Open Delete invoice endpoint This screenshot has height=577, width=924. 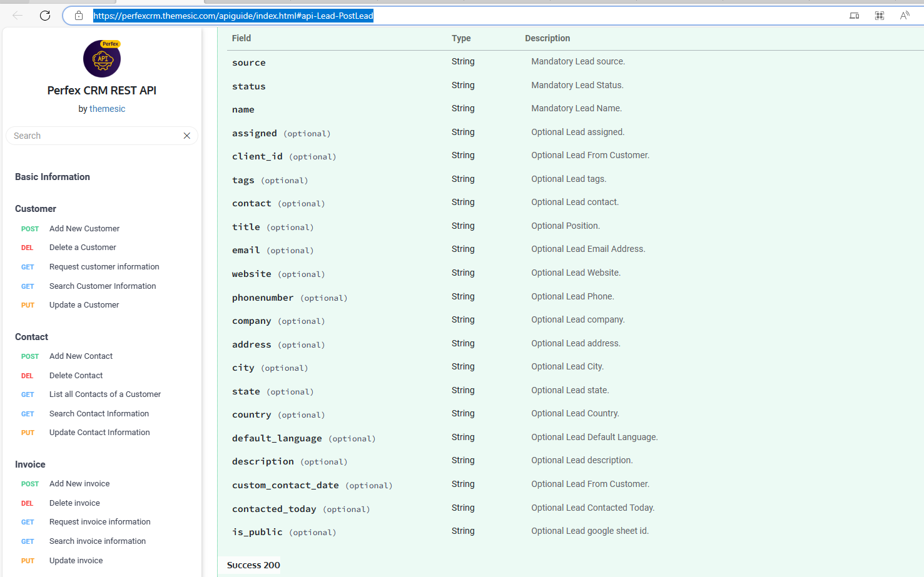coord(74,503)
